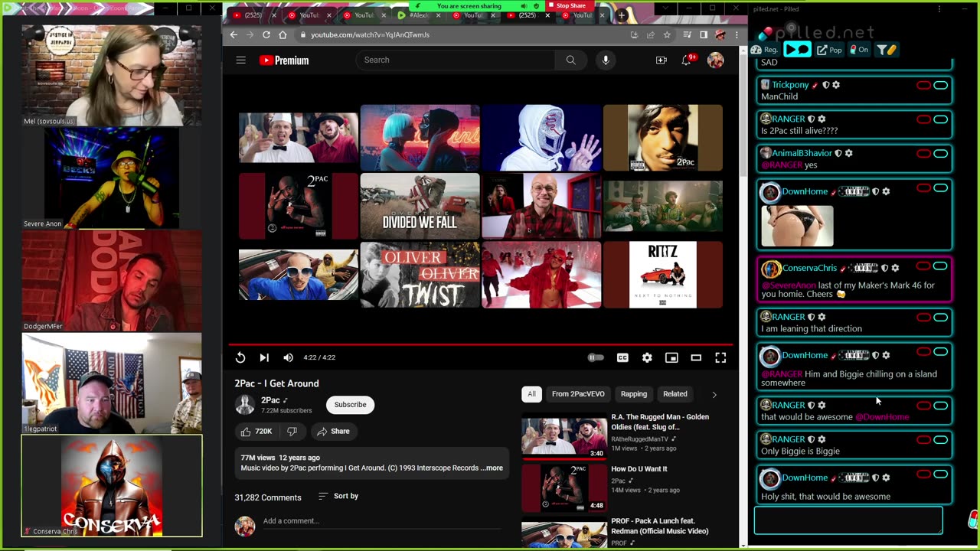The width and height of the screenshot is (980, 551).
Task: Click red pill on AnimalB3havior's message
Action: (923, 154)
